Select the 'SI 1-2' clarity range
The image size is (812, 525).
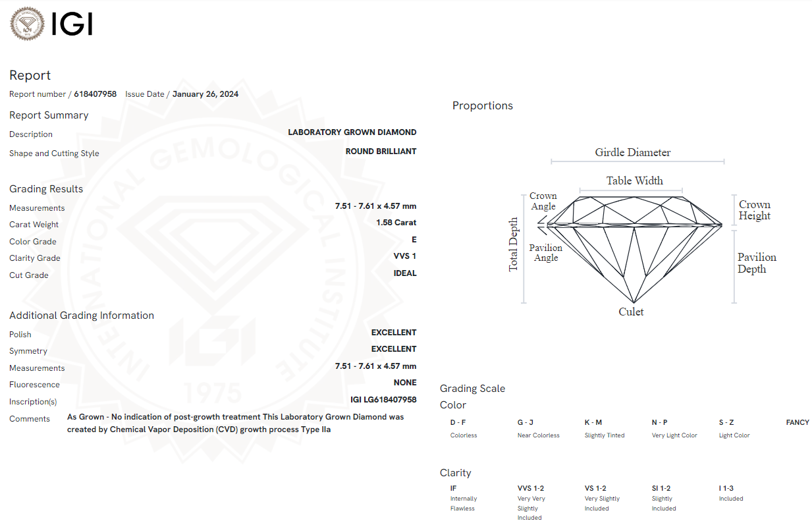pos(661,489)
